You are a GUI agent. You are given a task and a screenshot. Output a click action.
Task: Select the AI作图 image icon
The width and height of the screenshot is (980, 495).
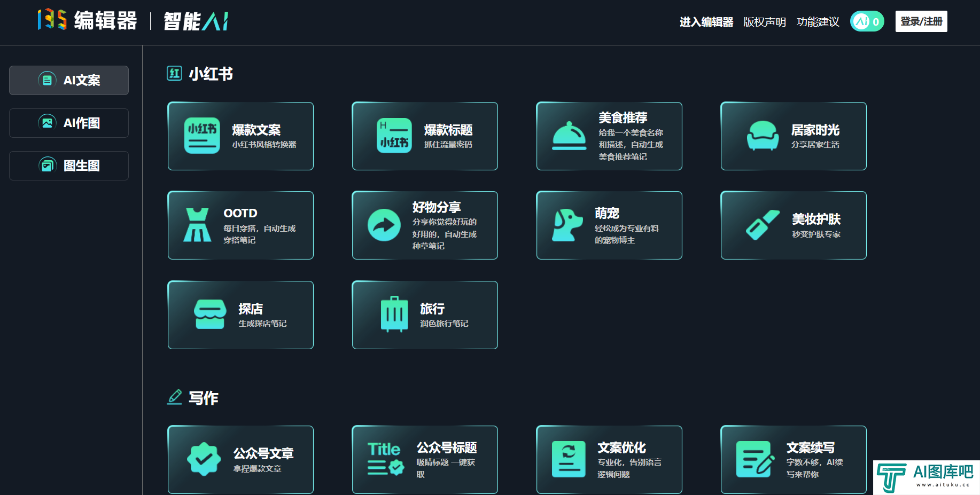click(x=47, y=123)
